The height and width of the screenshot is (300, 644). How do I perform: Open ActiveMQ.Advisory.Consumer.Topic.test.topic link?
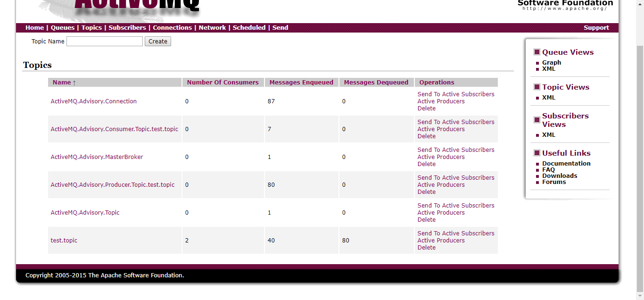click(115, 129)
